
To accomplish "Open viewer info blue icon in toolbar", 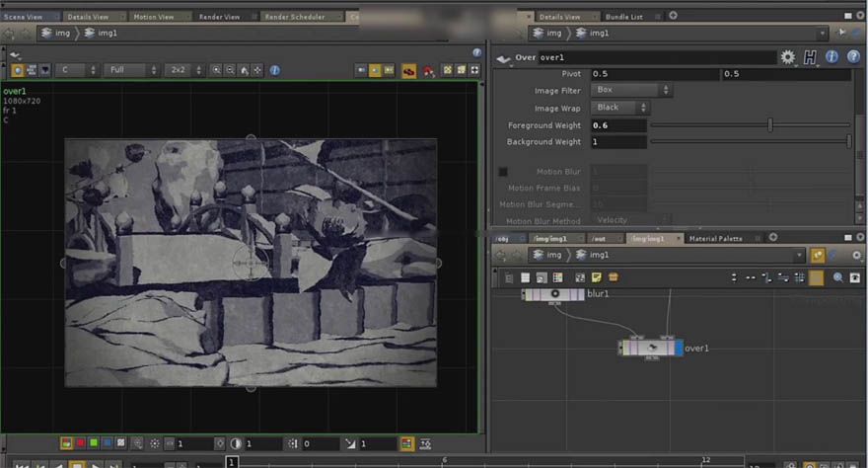I will [x=274, y=70].
